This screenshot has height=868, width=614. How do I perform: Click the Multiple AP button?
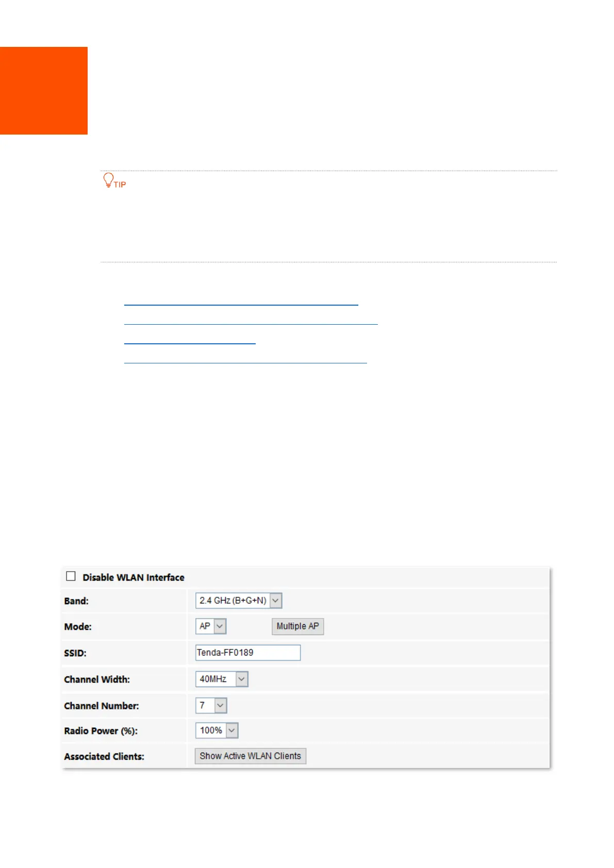tap(298, 626)
